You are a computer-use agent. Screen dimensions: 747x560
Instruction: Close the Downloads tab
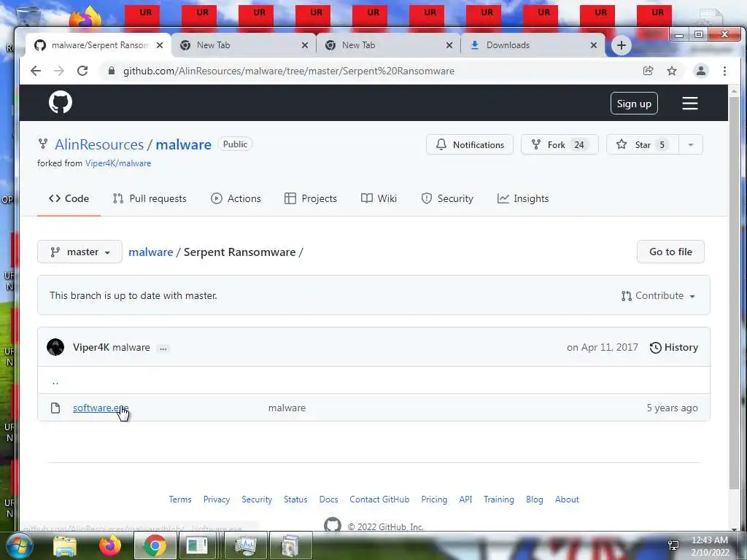(x=594, y=45)
